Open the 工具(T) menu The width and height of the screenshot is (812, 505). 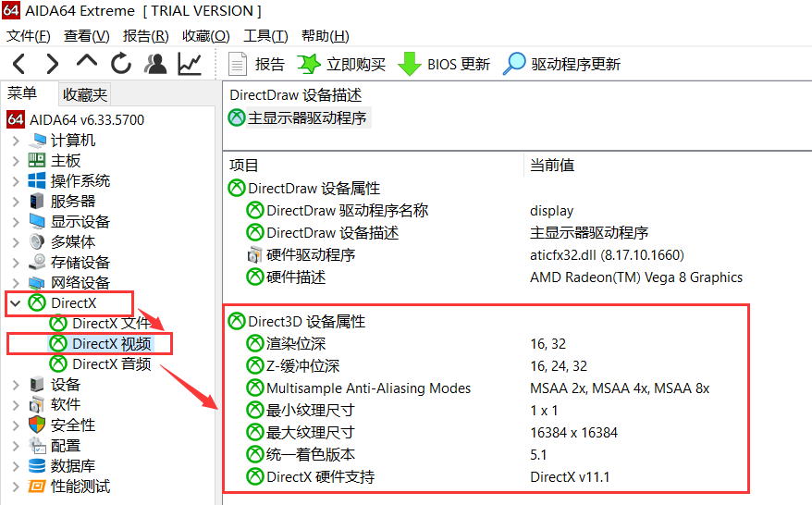[265, 36]
